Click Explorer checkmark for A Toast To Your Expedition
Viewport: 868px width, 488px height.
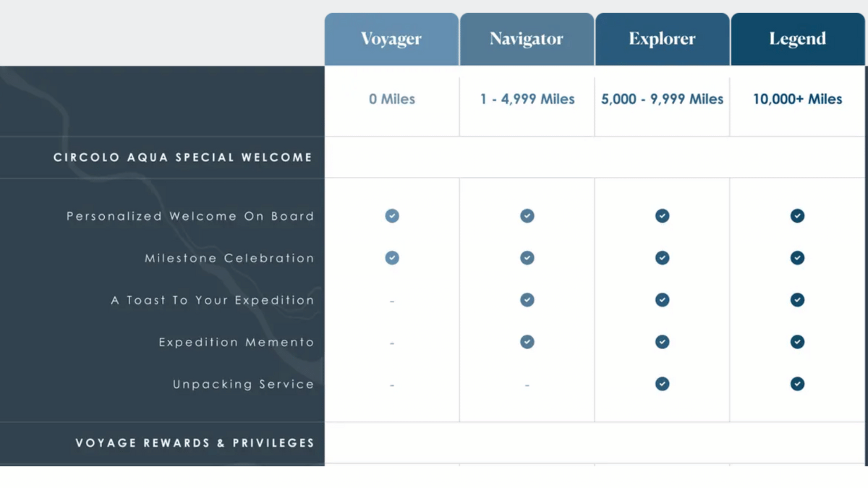point(662,299)
